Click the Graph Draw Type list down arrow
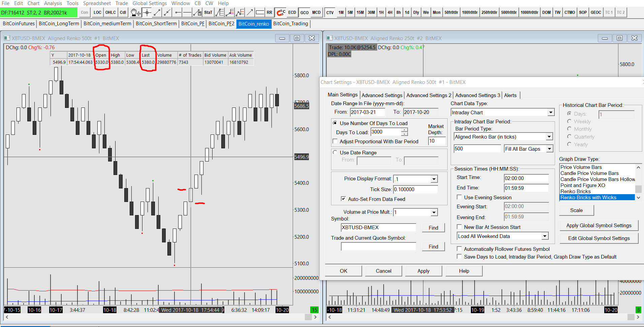The image size is (644, 327). [638, 198]
